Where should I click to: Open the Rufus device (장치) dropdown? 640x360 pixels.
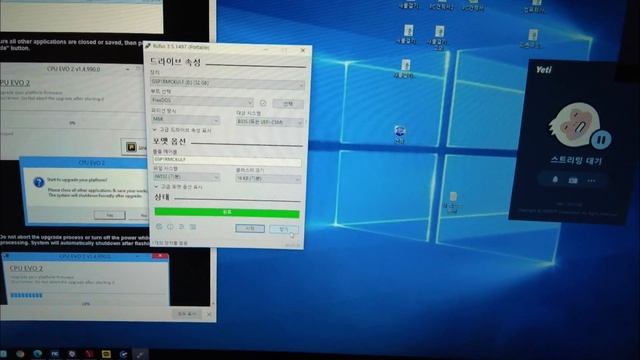227,83
